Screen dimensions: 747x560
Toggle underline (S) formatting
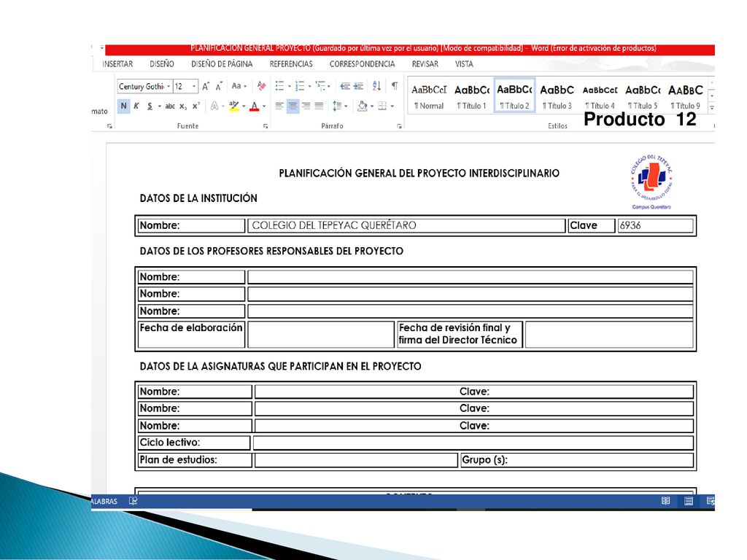150,106
